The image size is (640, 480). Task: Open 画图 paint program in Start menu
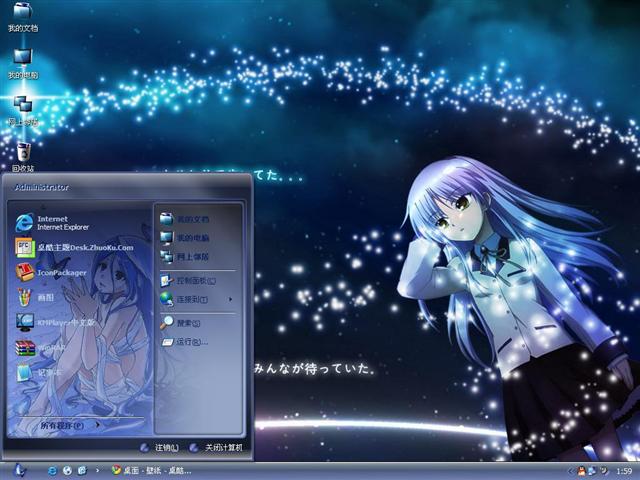pos(34,298)
